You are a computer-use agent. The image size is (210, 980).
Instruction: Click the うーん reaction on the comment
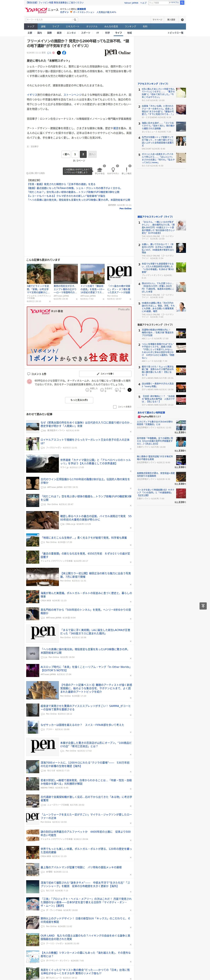pyautogui.click(x=120, y=390)
